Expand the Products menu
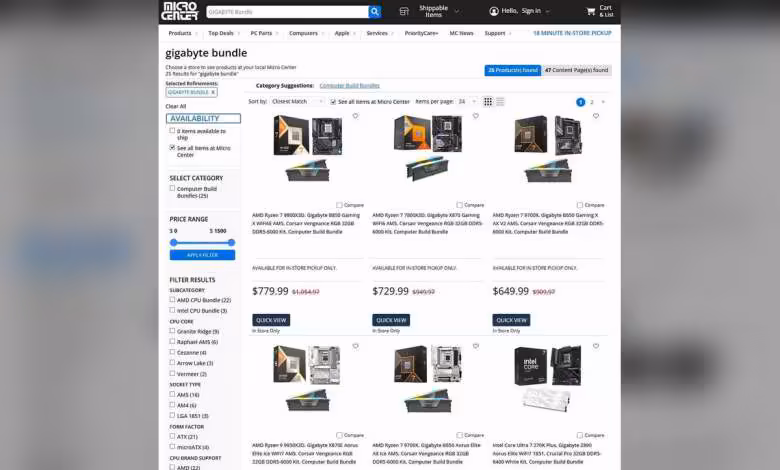This screenshot has width=780, height=470. 183,33
